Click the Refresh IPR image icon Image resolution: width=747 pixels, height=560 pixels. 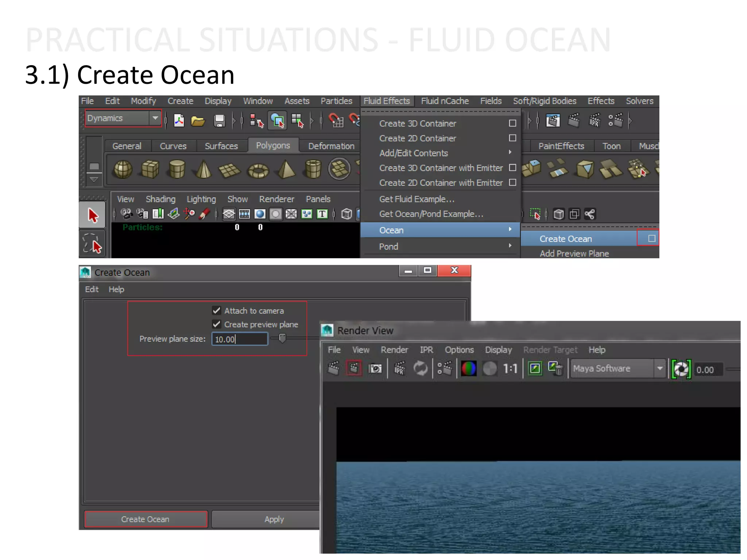421,368
